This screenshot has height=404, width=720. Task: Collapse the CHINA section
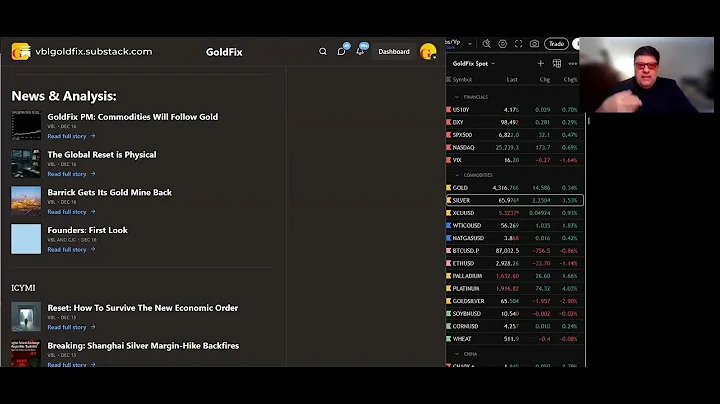[456, 354]
